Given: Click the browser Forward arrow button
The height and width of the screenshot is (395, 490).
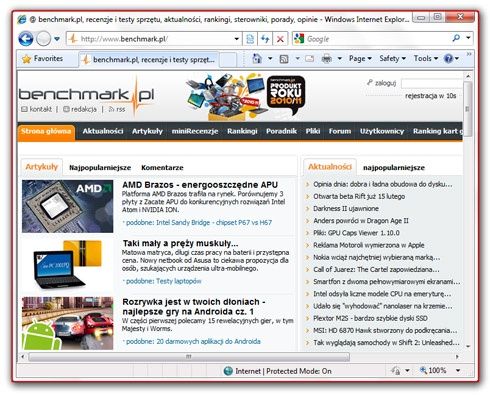Looking at the screenshot, I should [x=43, y=39].
